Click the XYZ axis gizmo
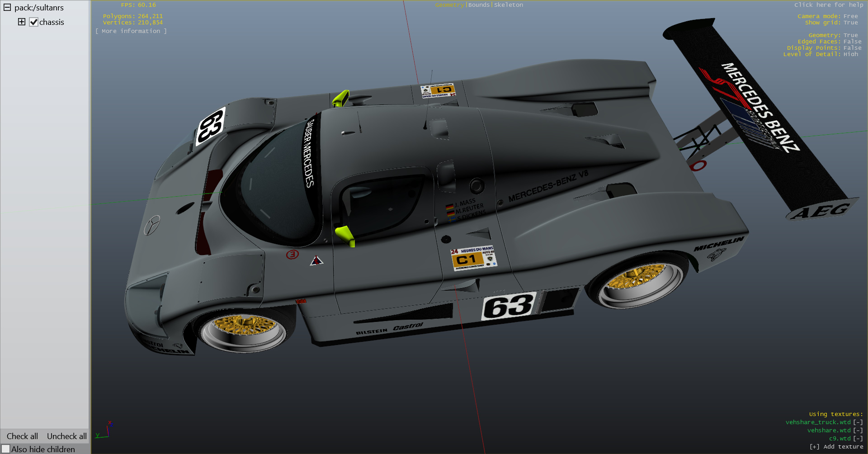The height and width of the screenshot is (454, 868). click(104, 430)
